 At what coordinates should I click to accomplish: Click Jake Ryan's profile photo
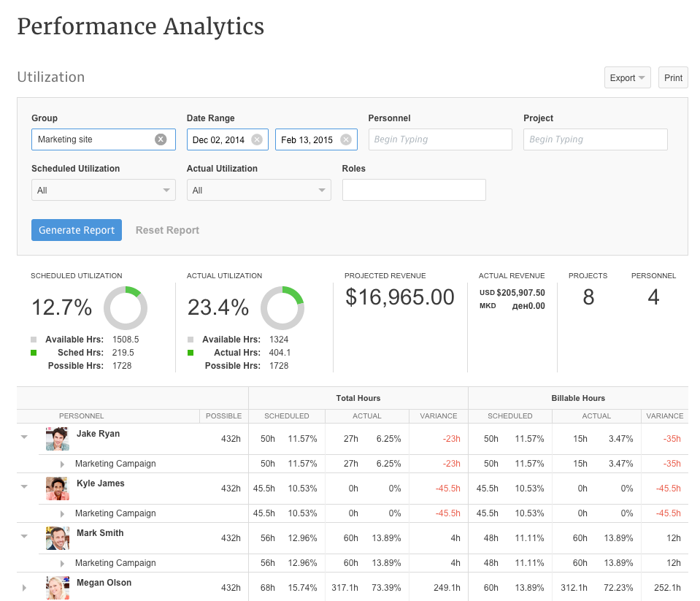[57, 439]
